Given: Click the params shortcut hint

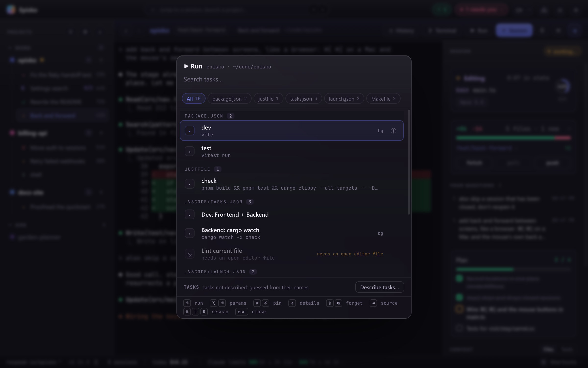Looking at the screenshot, I should click(x=228, y=303).
